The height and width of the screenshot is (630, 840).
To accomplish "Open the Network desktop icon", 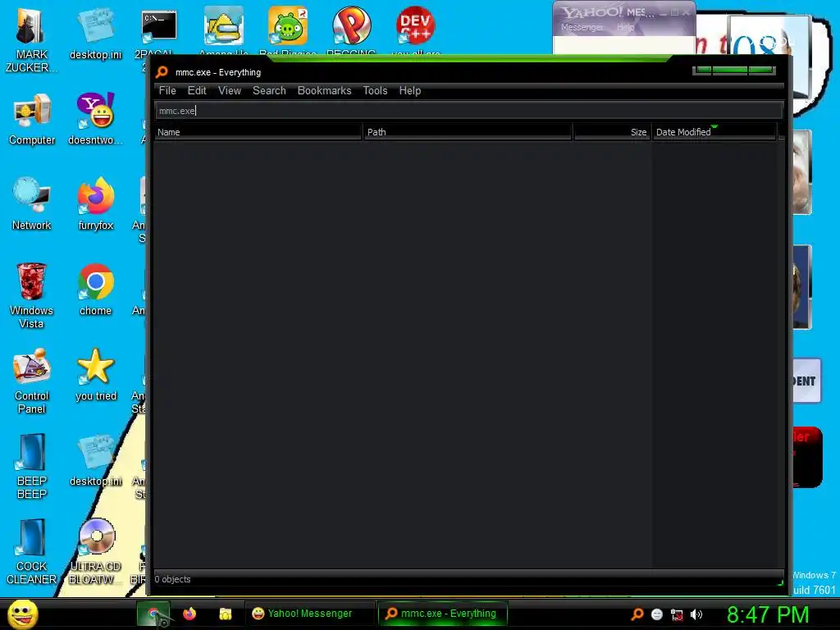I will (x=32, y=204).
